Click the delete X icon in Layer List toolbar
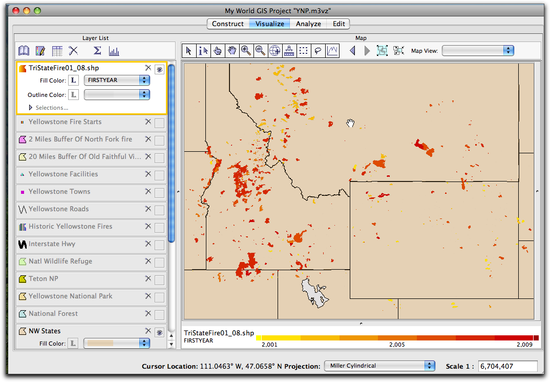550x382 pixels. tap(73, 51)
